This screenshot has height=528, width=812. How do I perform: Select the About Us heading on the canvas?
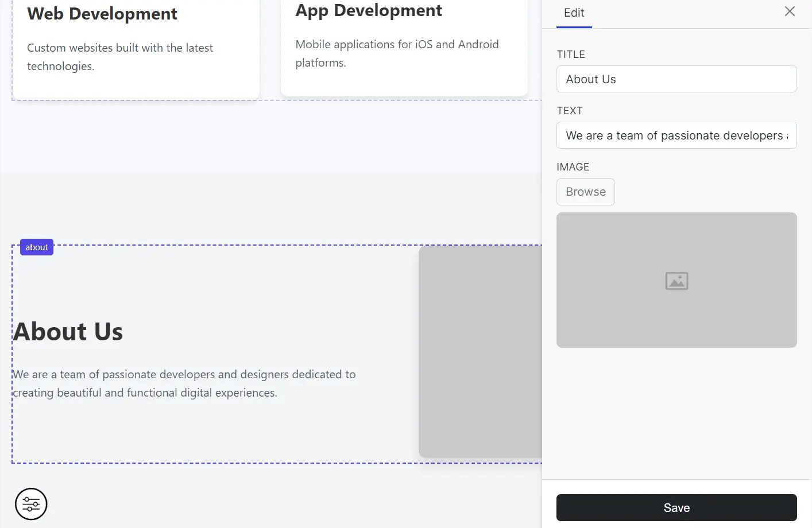(68, 331)
